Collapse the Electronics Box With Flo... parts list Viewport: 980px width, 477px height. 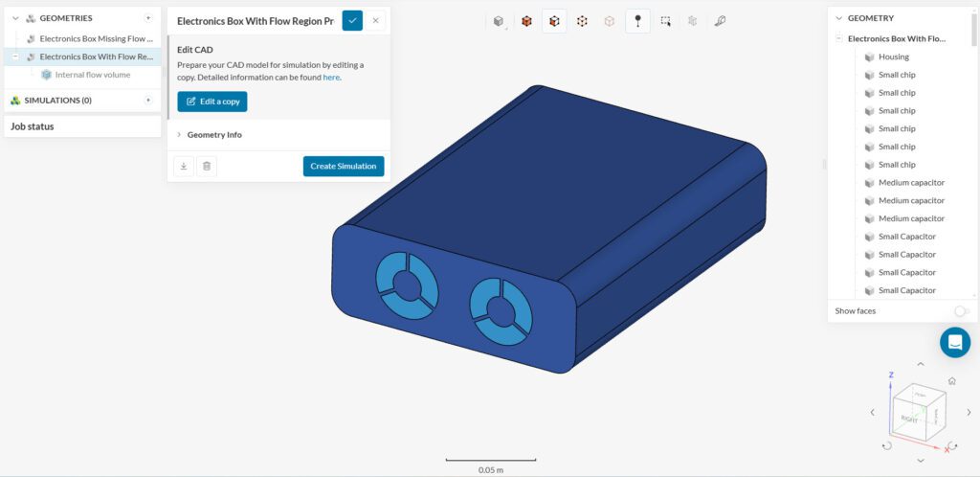(x=838, y=38)
